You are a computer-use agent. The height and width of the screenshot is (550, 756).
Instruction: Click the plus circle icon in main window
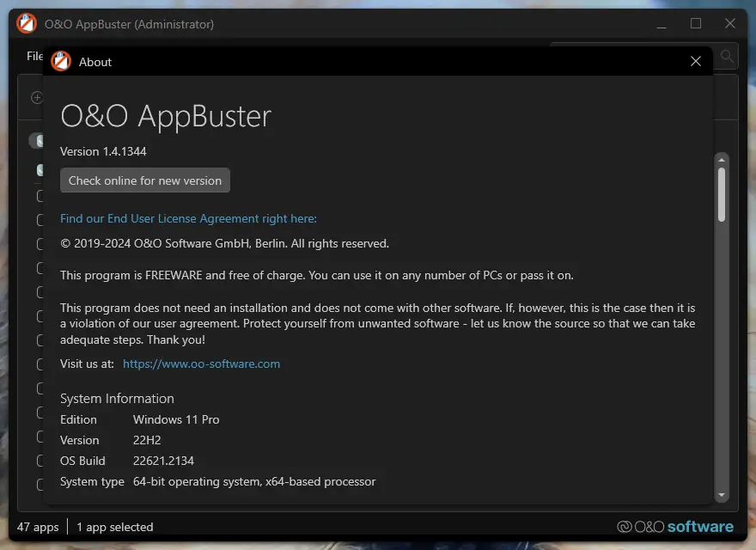(x=37, y=97)
